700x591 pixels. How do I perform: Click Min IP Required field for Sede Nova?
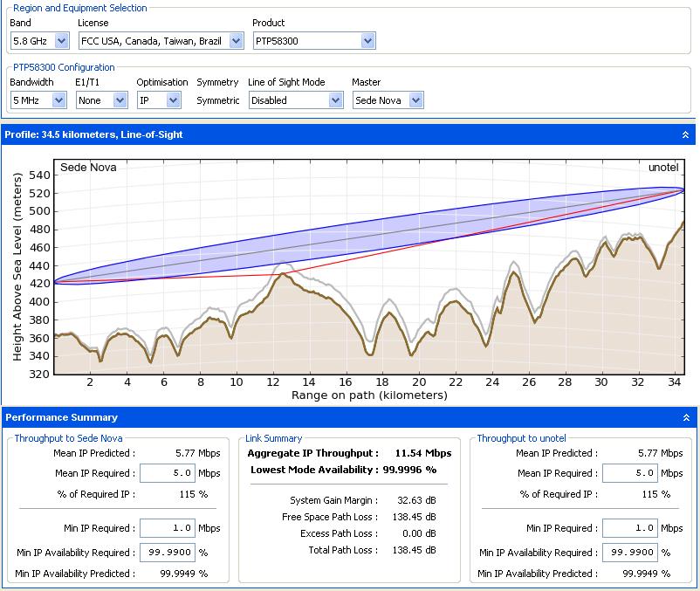(168, 528)
